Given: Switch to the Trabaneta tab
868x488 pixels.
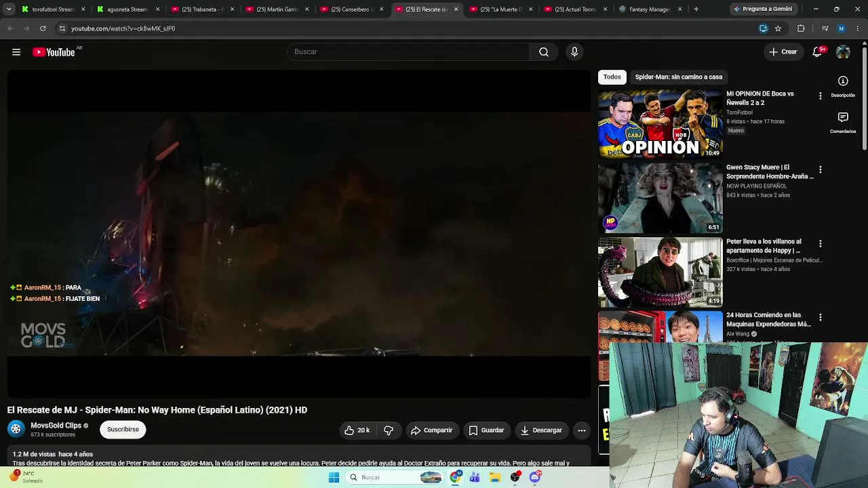Looking at the screenshot, I should pos(203,9).
